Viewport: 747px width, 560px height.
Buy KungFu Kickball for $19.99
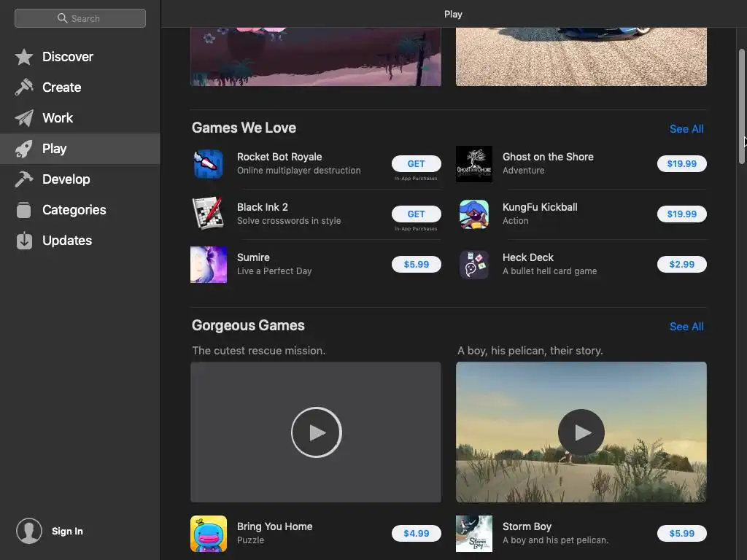681,214
